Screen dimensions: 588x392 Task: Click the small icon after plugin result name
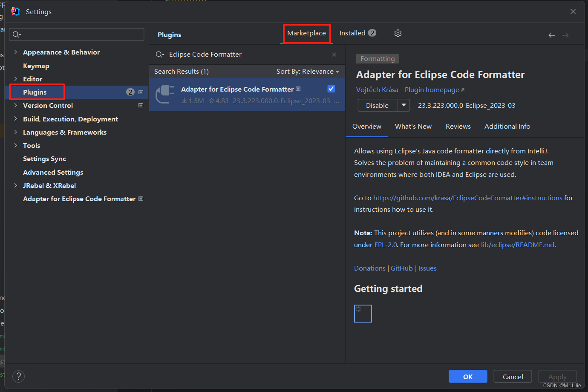point(298,89)
